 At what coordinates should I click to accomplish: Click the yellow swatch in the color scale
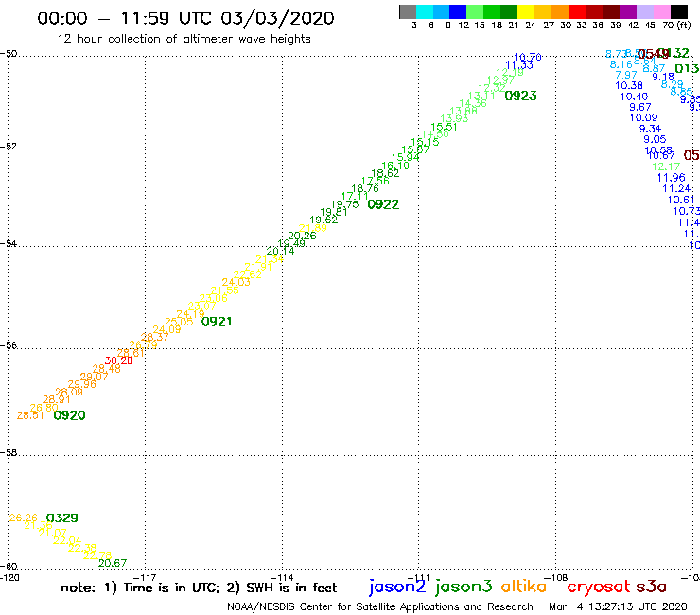[x=526, y=11]
